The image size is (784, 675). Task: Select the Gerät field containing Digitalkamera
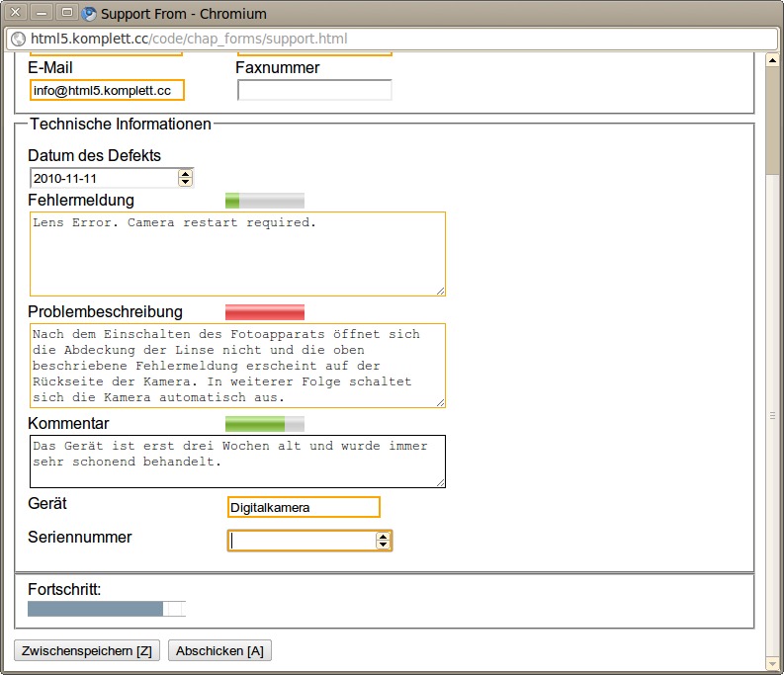point(304,508)
